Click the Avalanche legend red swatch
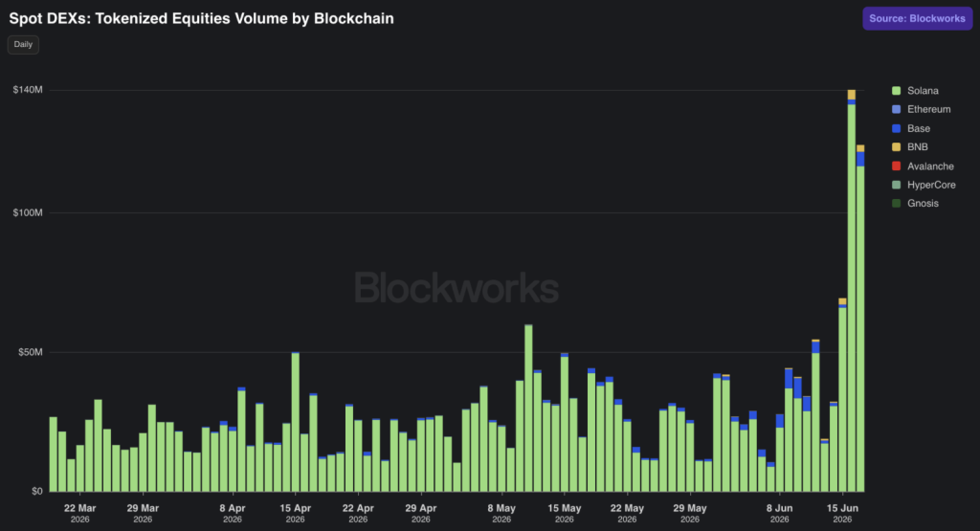The image size is (980, 531). 896,166
